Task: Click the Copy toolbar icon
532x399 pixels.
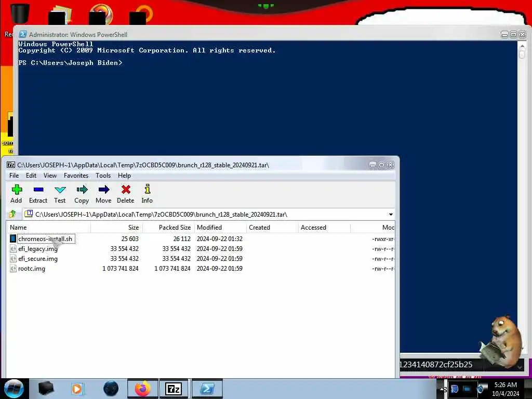Action: [82, 194]
